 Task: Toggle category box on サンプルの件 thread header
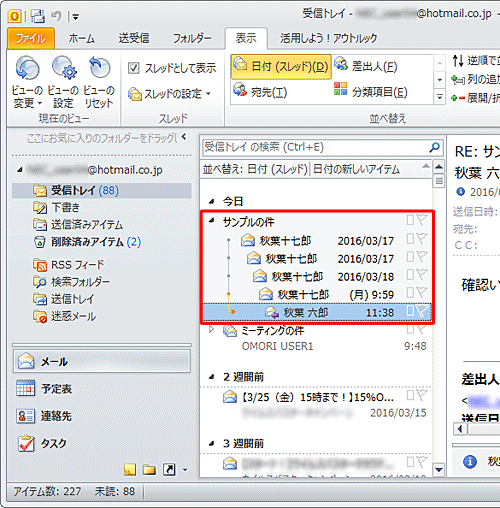click(x=410, y=220)
